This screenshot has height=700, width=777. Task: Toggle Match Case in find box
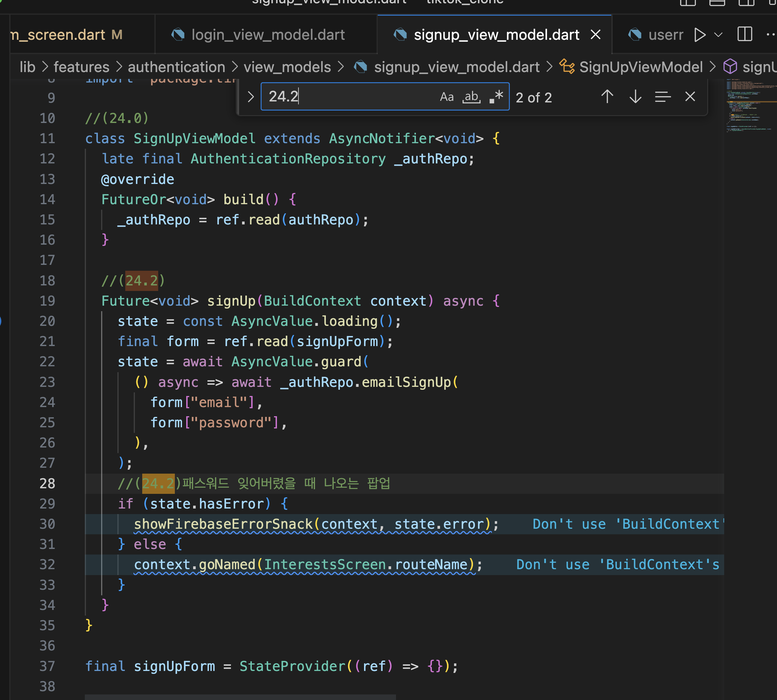[x=447, y=97]
